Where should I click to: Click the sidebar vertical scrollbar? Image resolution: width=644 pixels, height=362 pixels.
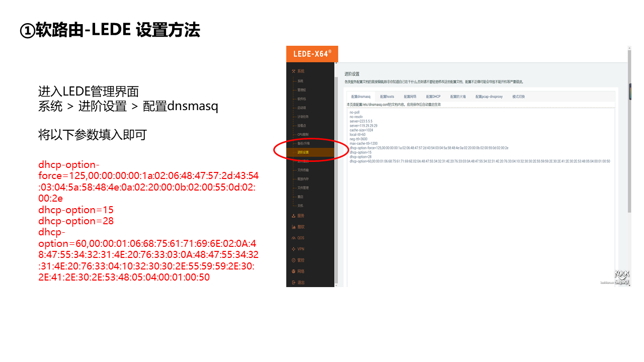click(336, 176)
